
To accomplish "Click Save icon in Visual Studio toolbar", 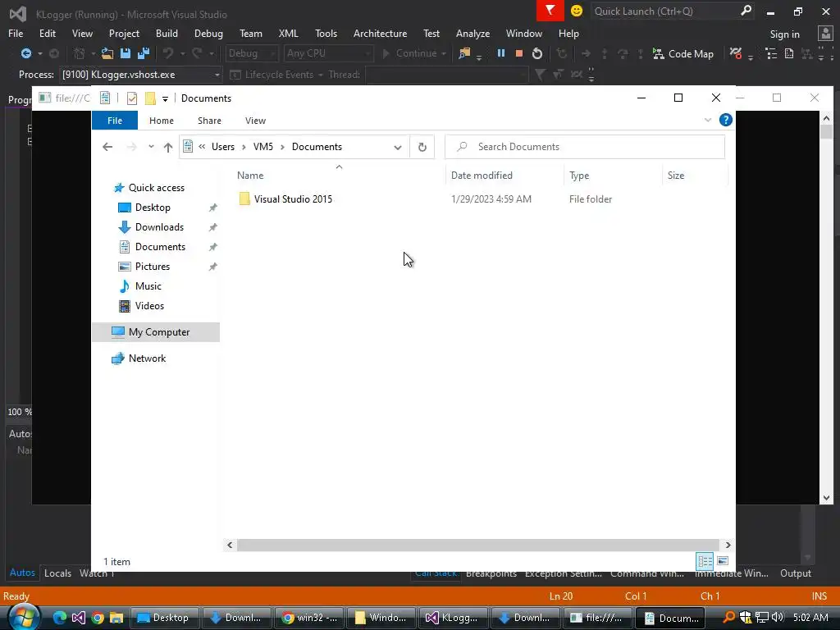I will tap(126, 53).
